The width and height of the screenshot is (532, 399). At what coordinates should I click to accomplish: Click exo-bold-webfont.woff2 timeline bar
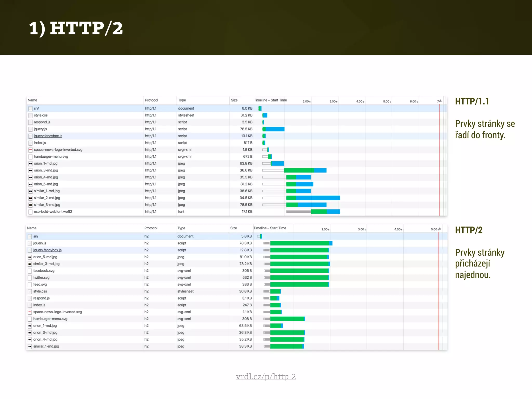pos(313,212)
